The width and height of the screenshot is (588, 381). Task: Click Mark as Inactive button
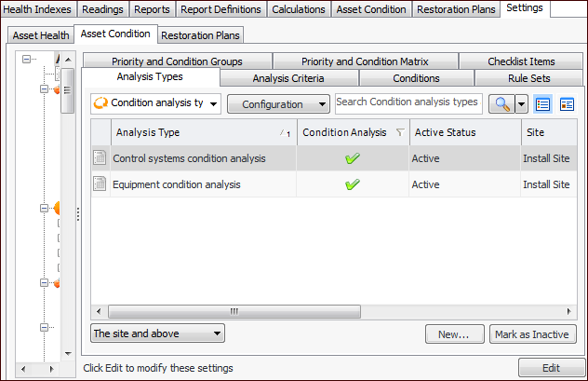click(533, 333)
